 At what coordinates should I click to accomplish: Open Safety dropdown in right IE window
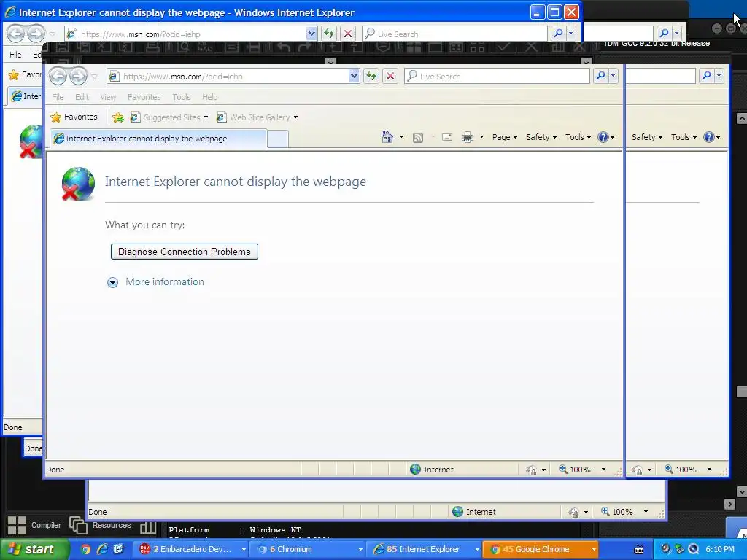tap(647, 137)
